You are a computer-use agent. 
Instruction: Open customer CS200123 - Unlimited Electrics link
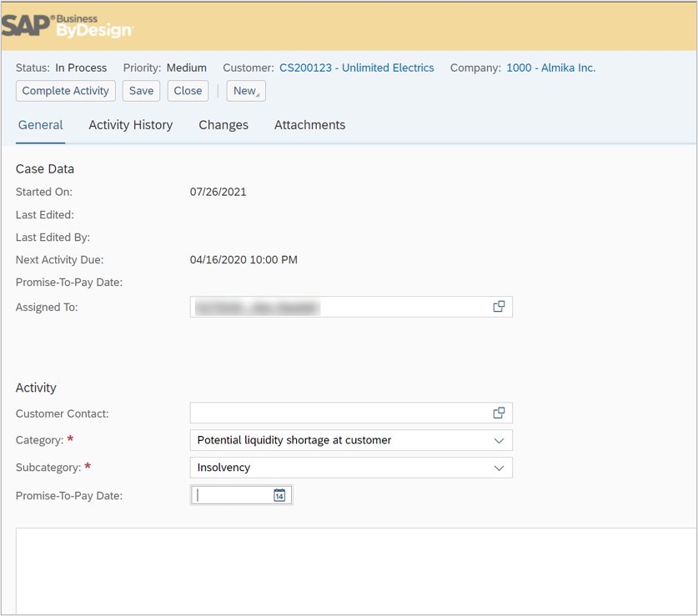(357, 68)
